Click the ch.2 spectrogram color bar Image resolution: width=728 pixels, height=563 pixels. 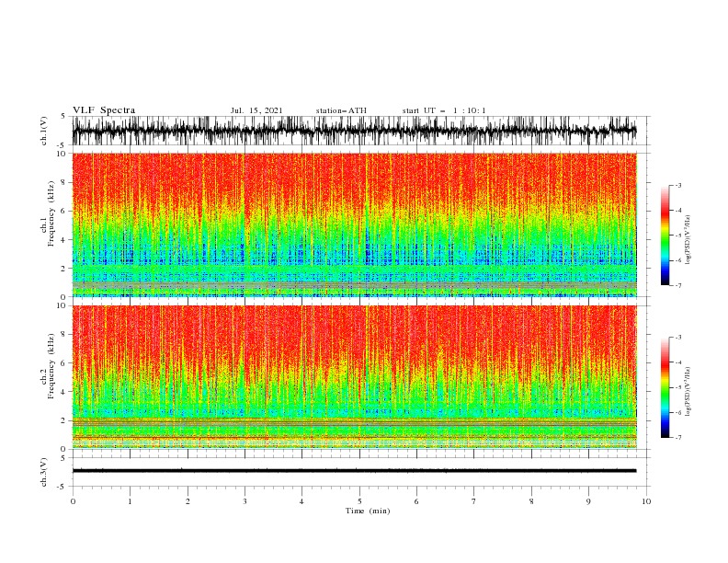tap(665, 387)
